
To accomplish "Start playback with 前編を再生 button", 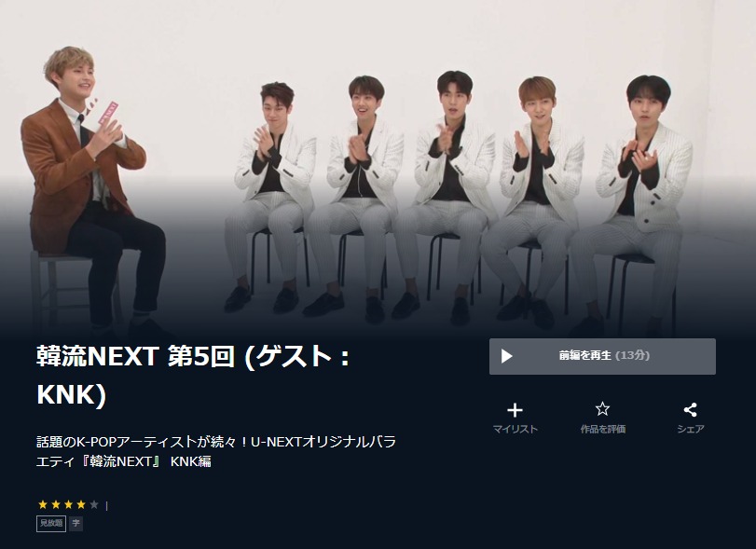I will pos(602,356).
